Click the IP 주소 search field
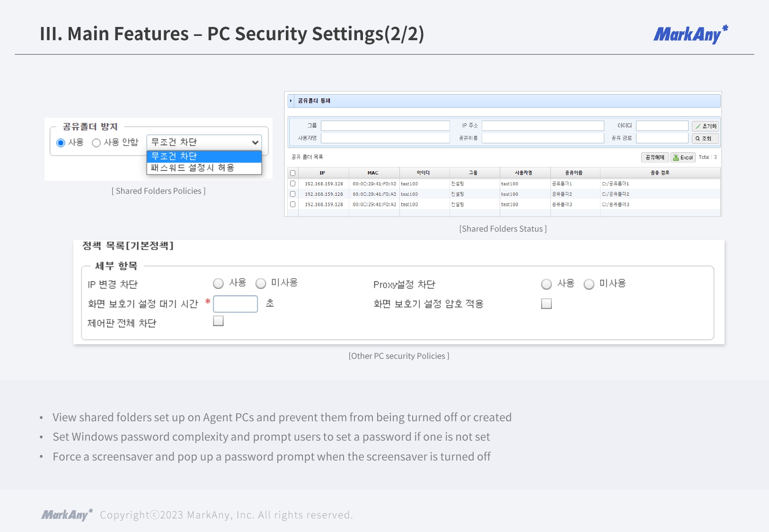This screenshot has height=532, width=769. point(542,126)
